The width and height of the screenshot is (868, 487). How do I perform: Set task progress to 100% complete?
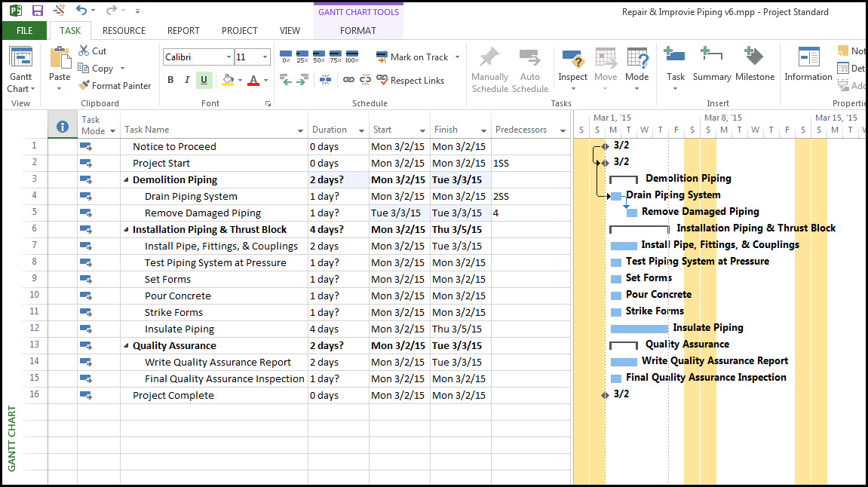tap(351, 56)
